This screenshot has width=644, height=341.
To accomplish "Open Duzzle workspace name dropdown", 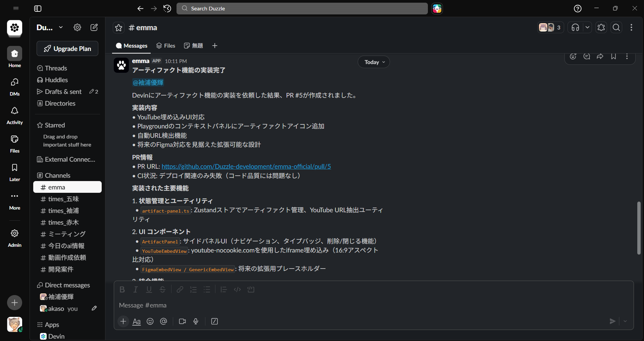I will coord(50,27).
